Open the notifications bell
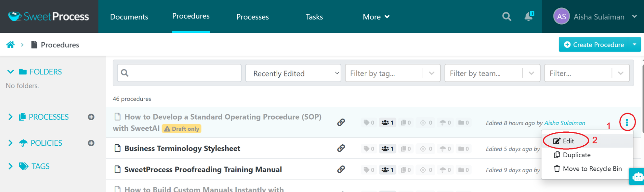This screenshot has width=644, height=192. pos(529,16)
